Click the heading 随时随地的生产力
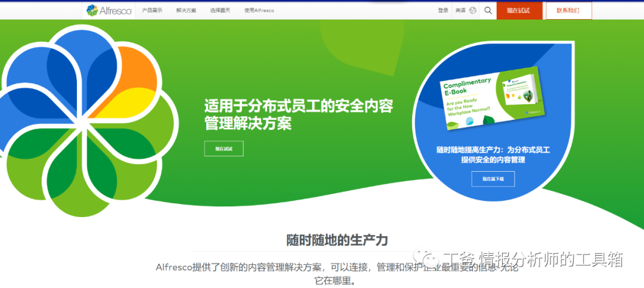 coord(337,240)
